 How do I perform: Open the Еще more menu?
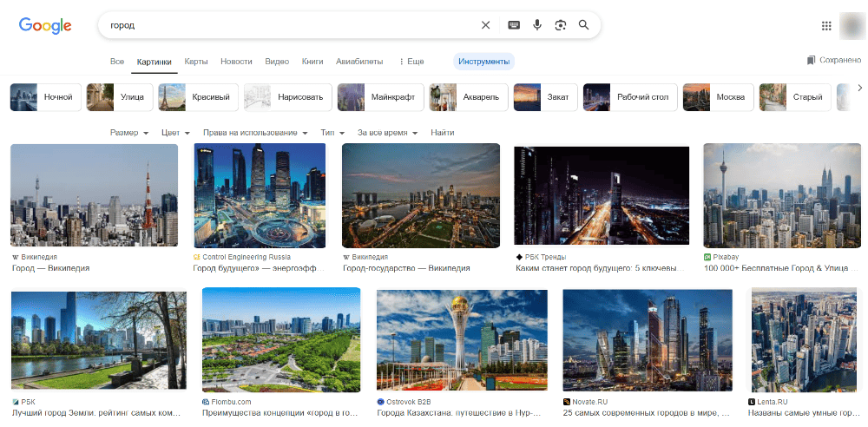tap(411, 62)
